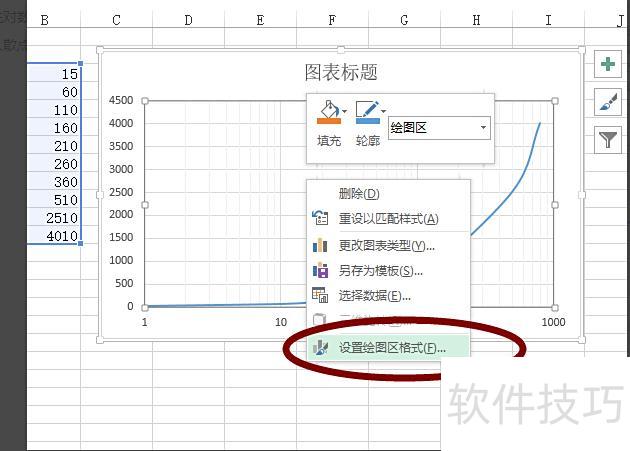Click the save-as-template icon
The image size is (630, 451).
320,270
